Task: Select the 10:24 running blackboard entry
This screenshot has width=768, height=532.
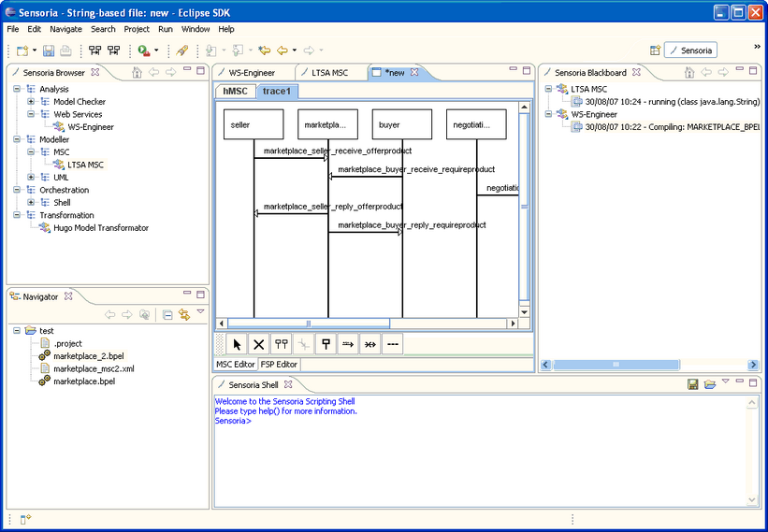Action: (x=666, y=102)
